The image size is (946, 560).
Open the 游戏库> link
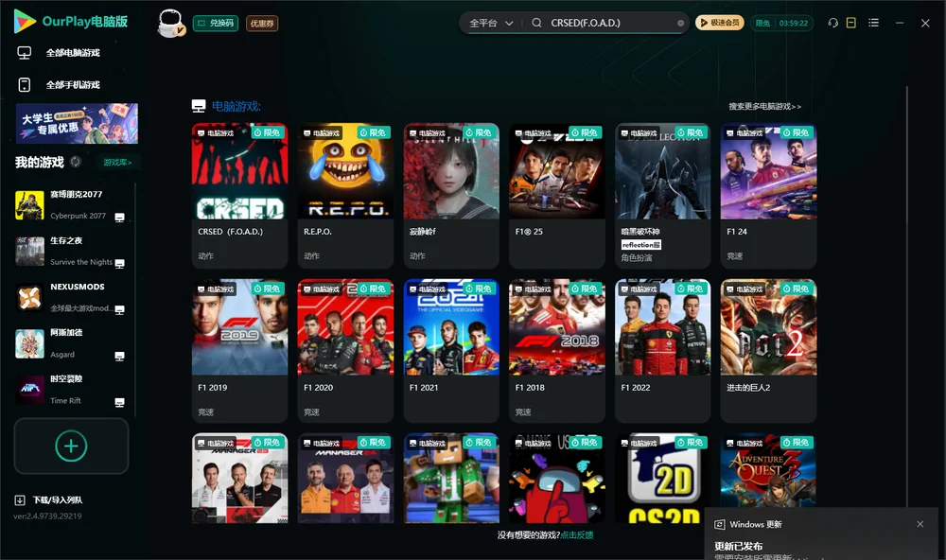[117, 163]
